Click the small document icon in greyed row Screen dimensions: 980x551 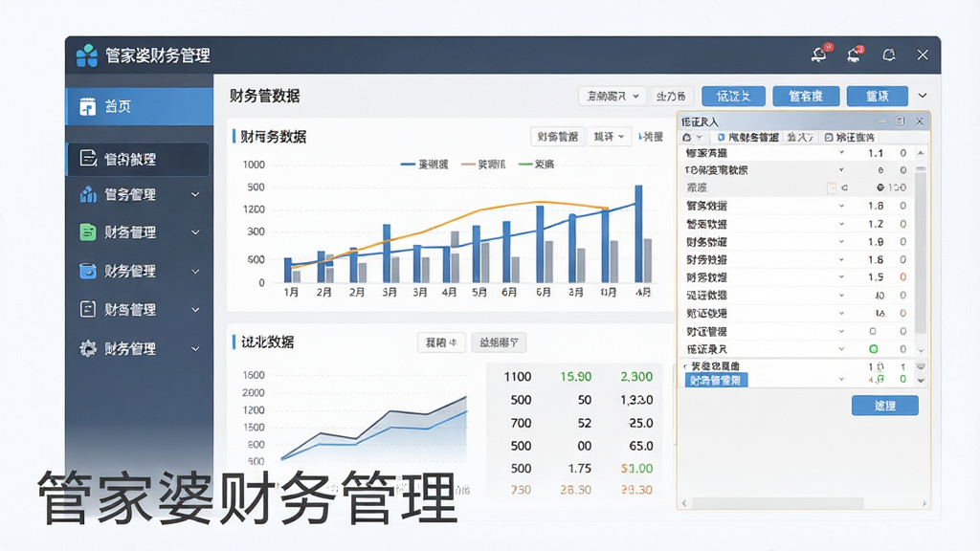pyautogui.click(x=832, y=187)
